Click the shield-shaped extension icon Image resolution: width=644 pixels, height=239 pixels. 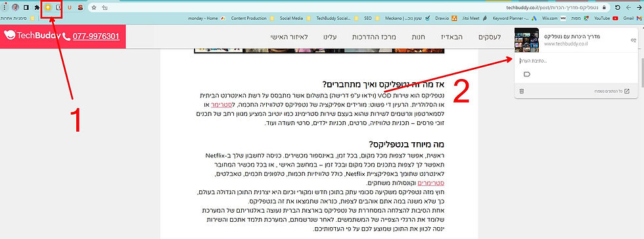pos(58,7)
